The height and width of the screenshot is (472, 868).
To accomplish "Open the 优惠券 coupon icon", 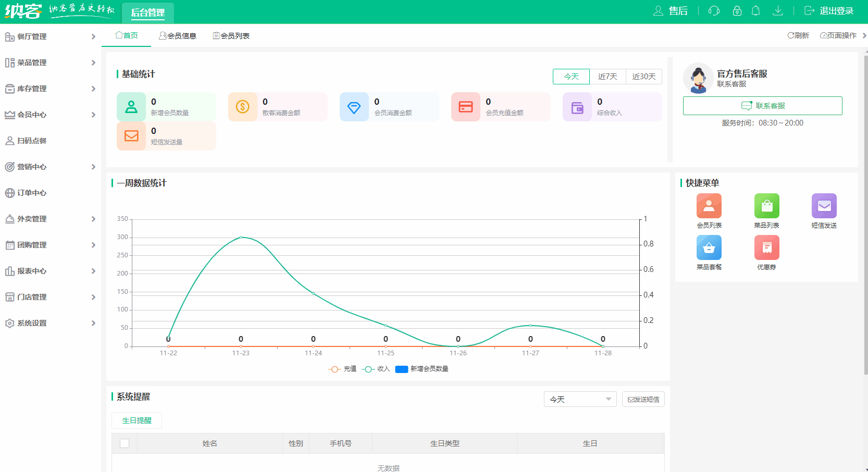I will (766, 247).
